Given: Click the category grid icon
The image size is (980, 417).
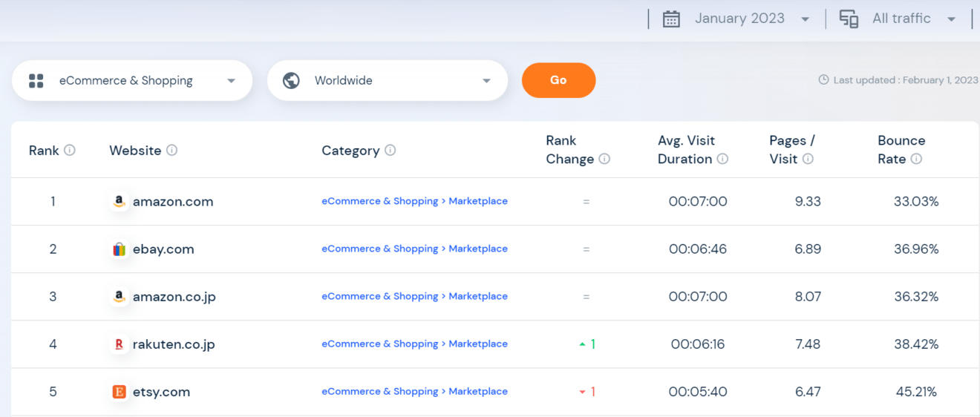Looking at the screenshot, I should 36,81.
